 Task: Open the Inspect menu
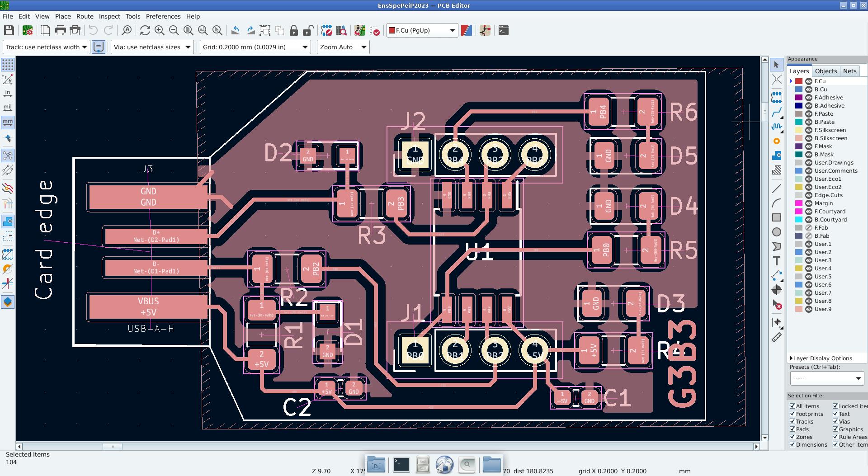109,16
